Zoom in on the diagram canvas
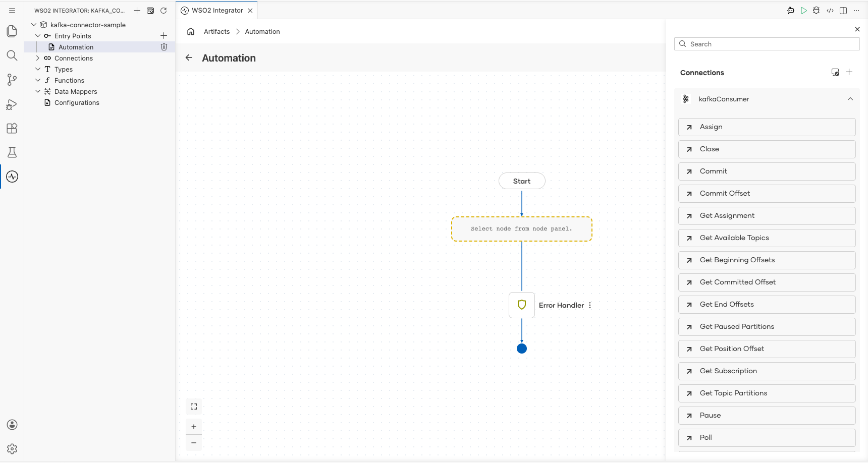 coord(194,427)
